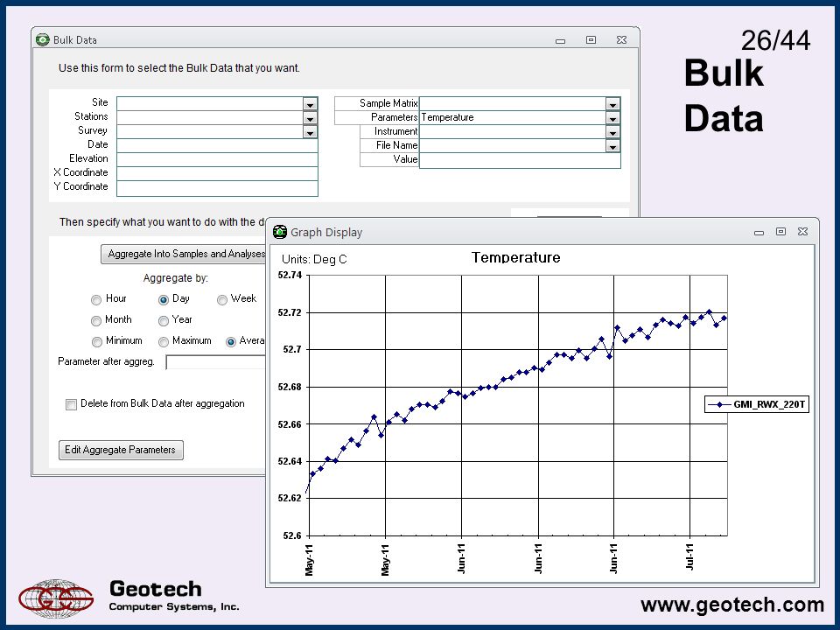Screen dimensions: 840x630
Task: Minimize the Graph Display window
Action: point(759,233)
